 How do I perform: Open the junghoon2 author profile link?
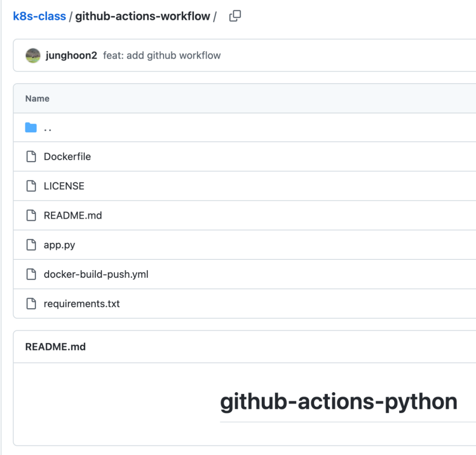(71, 56)
